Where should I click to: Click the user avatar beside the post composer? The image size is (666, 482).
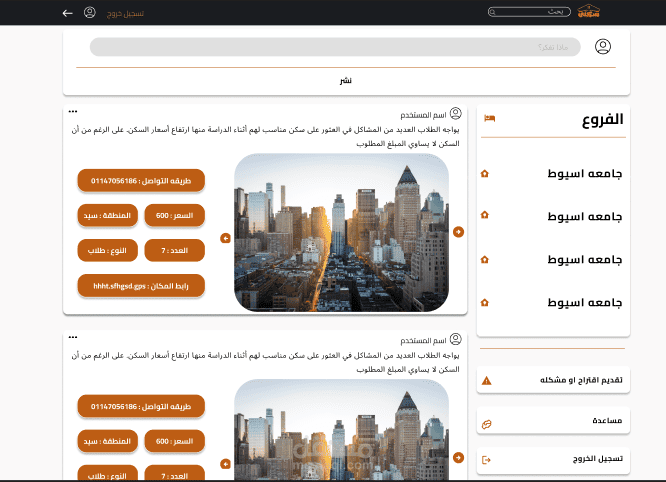click(603, 46)
